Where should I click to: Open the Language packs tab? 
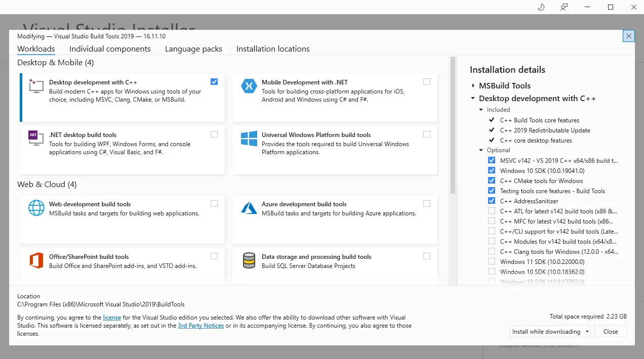point(193,49)
